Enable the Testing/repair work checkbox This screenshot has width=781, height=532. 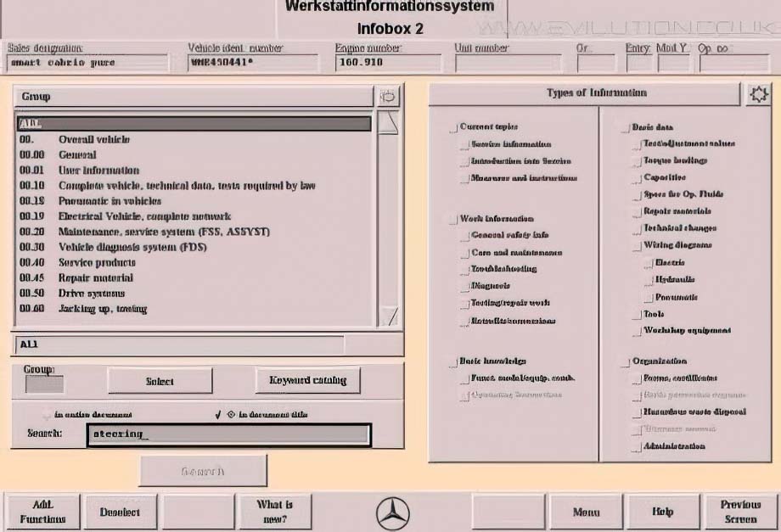[465, 304]
